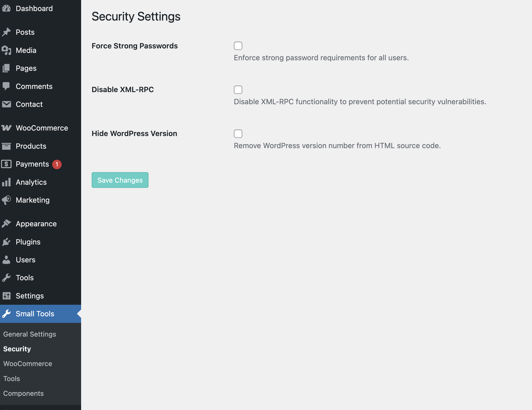This screenshot has width=532, height=410.
Task: Click the Save Changes button
Action: click(120, 180)
